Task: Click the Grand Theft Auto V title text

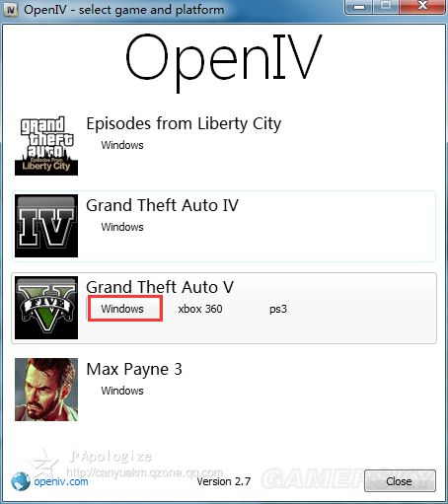Action: (x=160, y=287)
